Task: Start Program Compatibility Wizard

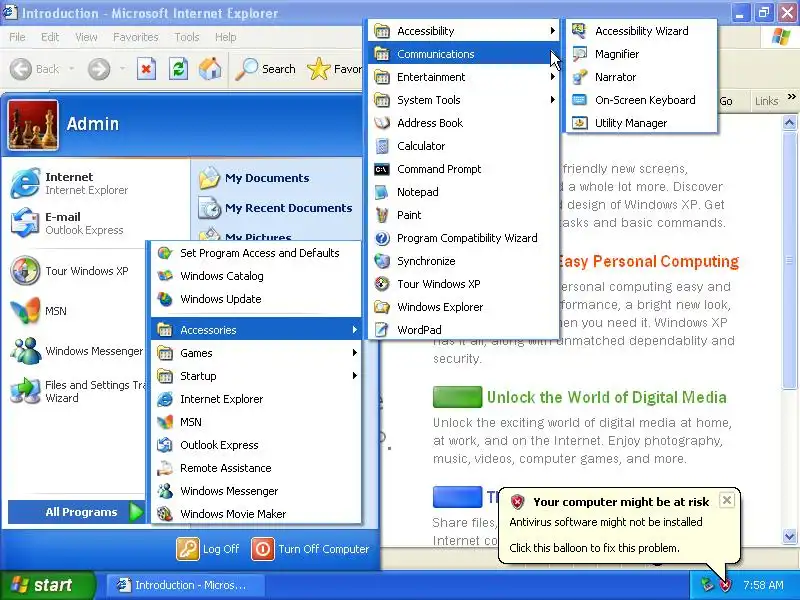Action: tap(463, 238)
